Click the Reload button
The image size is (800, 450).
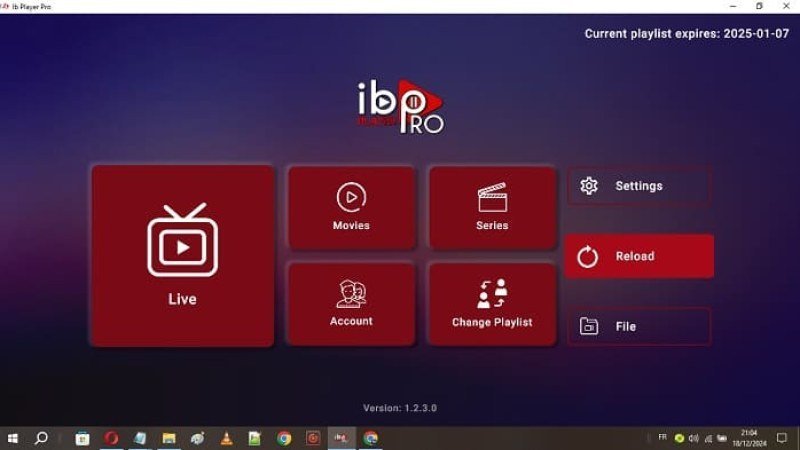tap(639, 256)
